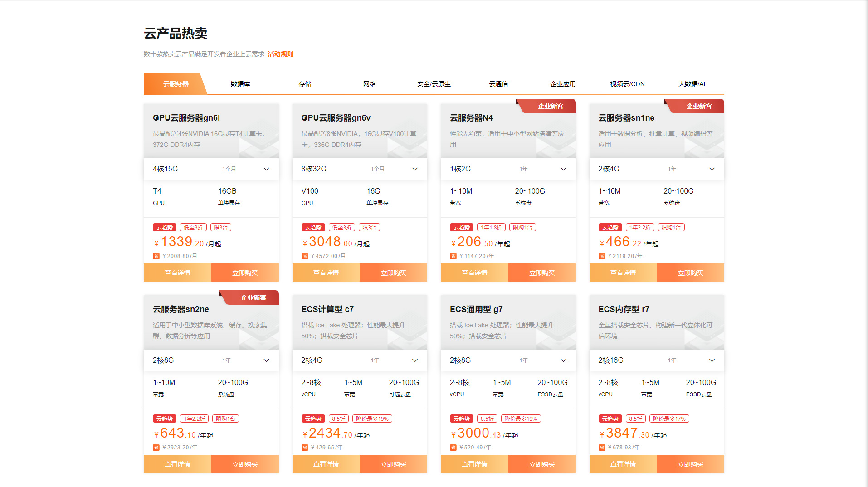The height and width of the screenshot is (487, 868).
Task: Buy ECS计算型 c7 now
Action: [x=394, y=464]
